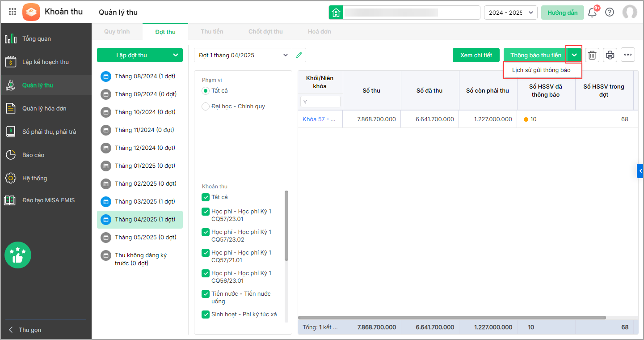Toggle Tiền nước - Tiền nước uống checkbox

tap(206, 294)
